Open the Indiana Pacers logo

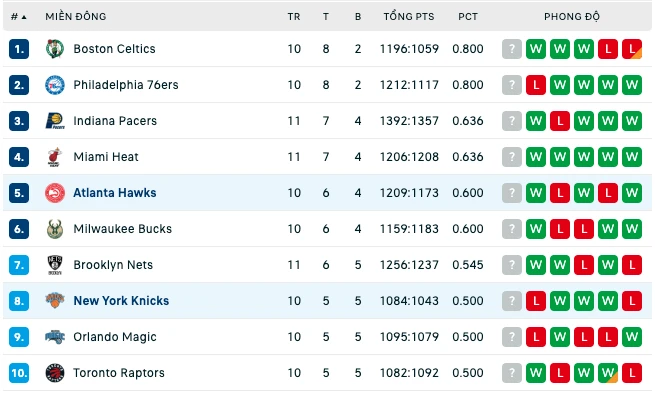pyautogui.click(x=55, y=121)
